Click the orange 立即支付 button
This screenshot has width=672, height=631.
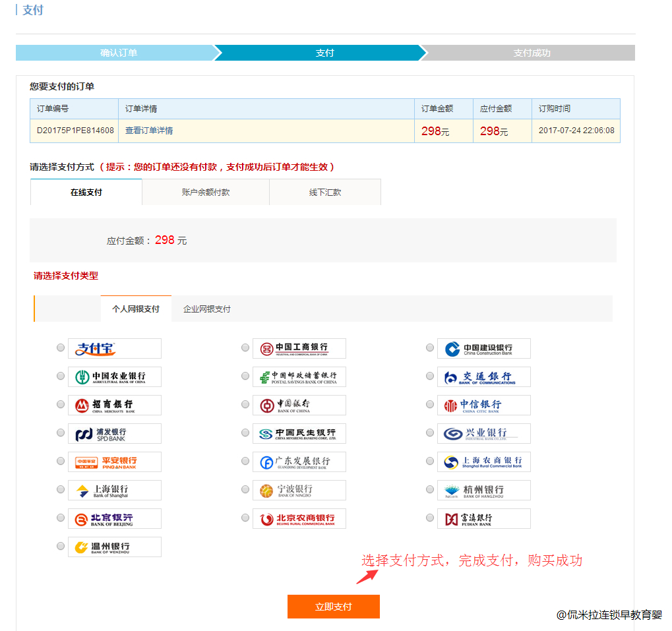334,607
